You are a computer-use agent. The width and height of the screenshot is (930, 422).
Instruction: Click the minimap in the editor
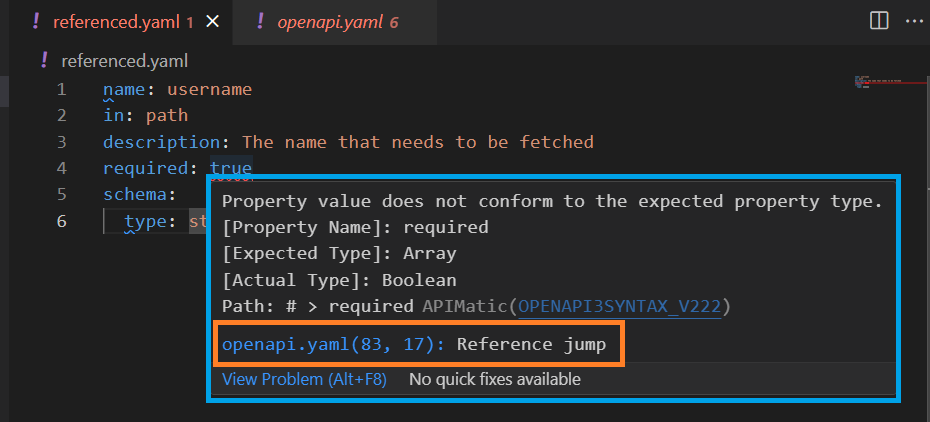(x=890, y=82)
